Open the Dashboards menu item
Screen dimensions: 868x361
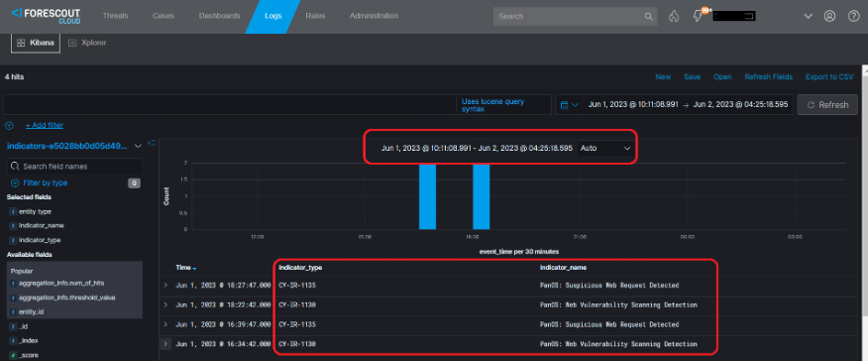click(220, 16)
